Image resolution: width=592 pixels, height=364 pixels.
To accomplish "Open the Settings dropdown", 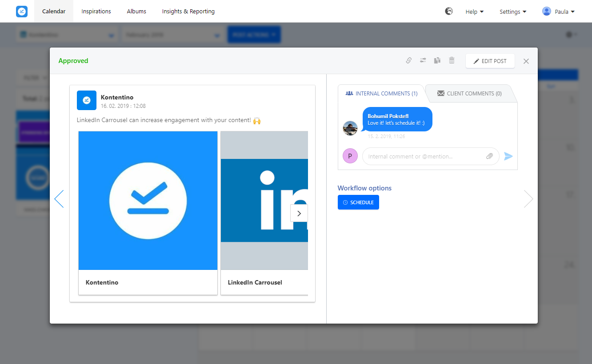I will 513,12.
